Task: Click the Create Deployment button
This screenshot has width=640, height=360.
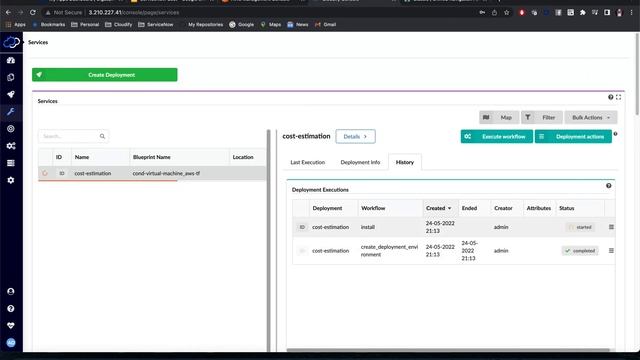Action: [x=105, y=75]
